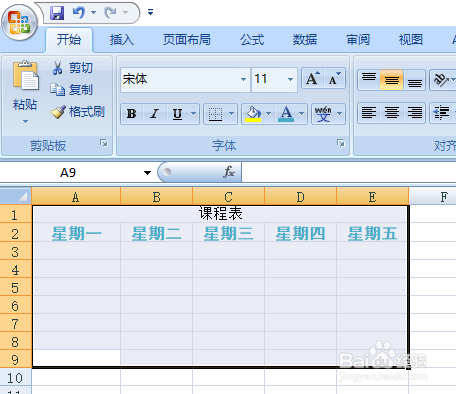The height and width of the screenshot is (394, 456).
Task: Open the redo history dropdown arrow
Action: [125, 13]
